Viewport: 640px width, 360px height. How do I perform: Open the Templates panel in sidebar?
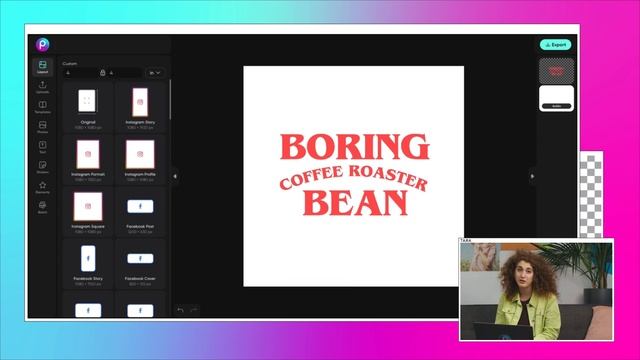(x=42, y=107)
